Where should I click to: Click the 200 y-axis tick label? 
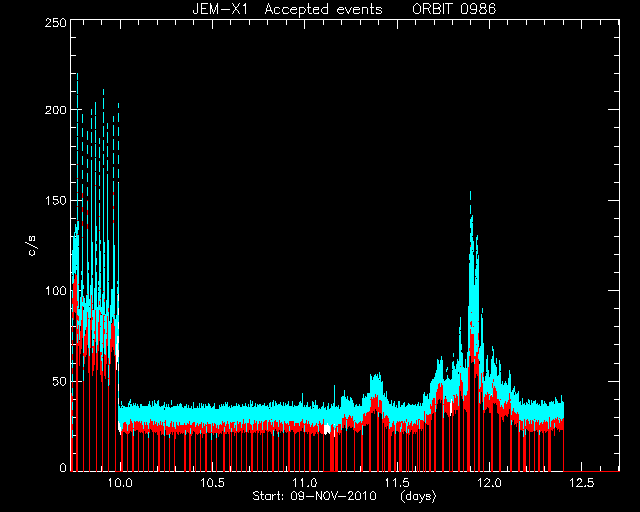56,110
